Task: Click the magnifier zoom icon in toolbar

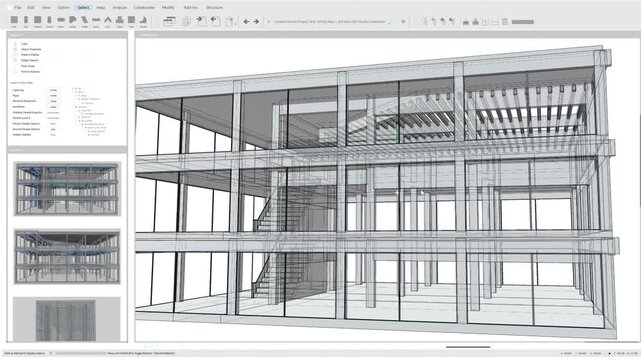Action: coord(424,22)
